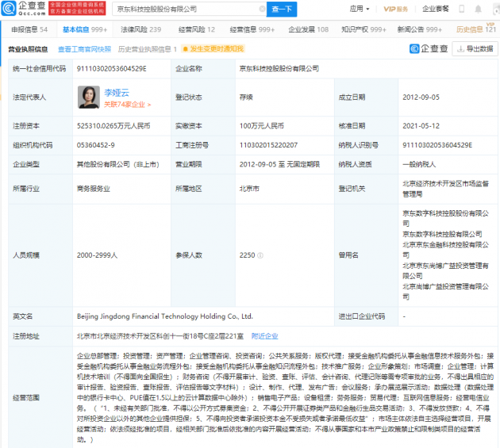Select paid-in capital 100万元人民币
Screen dimensions: 500x448
click(x=261, y=126)
